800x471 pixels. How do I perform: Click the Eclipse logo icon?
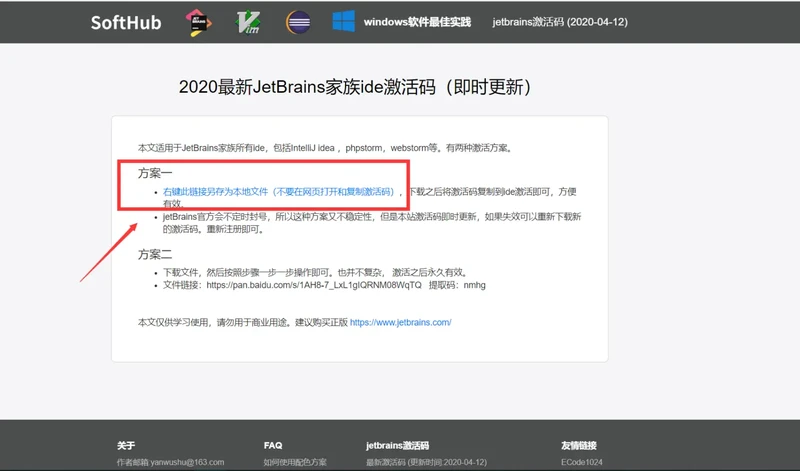(296, 22)
